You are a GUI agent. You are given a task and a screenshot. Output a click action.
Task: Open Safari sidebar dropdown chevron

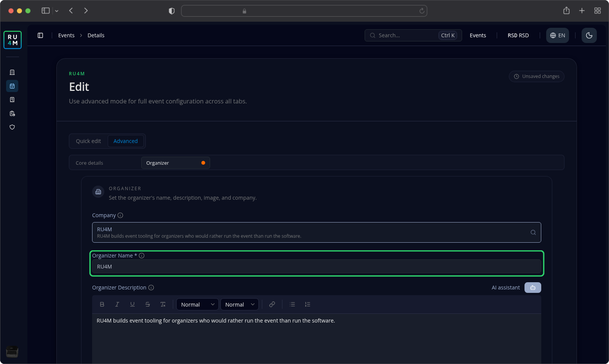click(57, 11)
